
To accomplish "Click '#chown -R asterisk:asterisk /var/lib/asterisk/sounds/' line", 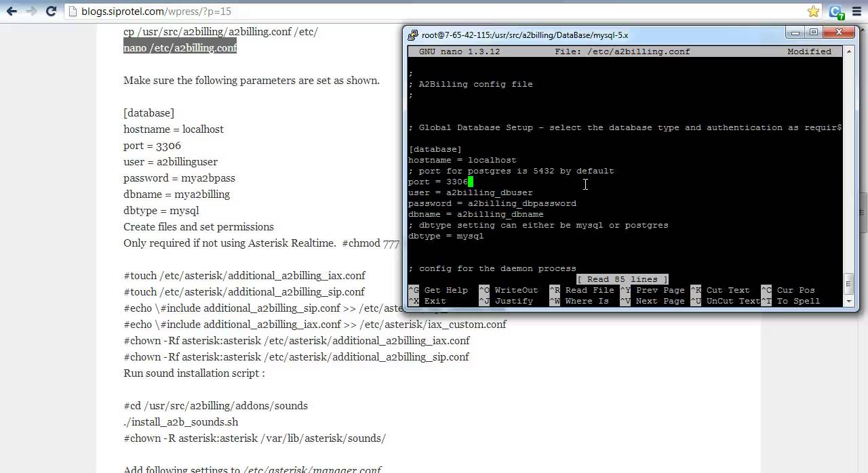I will pos(254,438).
